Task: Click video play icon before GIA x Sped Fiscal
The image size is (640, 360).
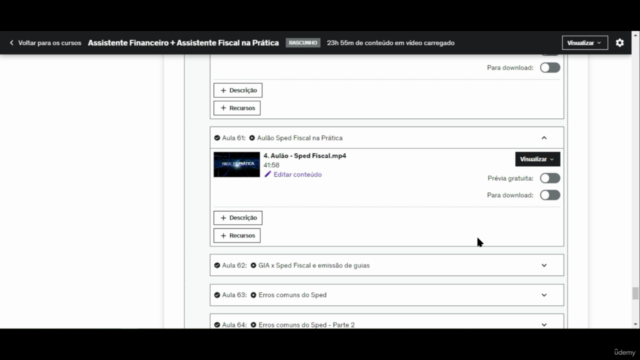Action: click(253, 265)
